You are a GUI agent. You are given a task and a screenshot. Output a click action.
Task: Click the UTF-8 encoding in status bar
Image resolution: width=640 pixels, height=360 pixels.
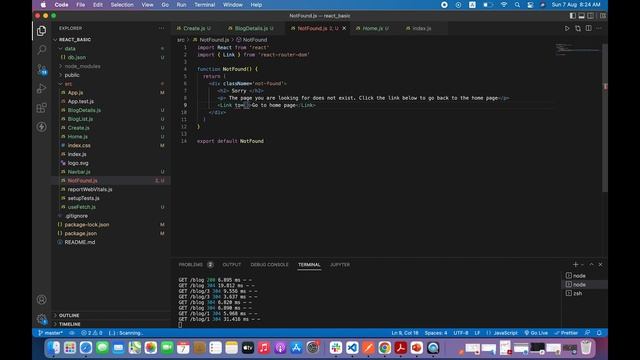click(461, 333)
